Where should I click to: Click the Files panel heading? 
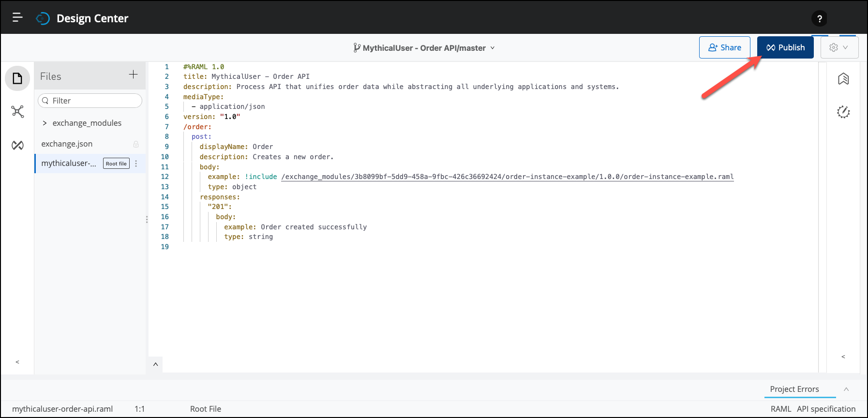click(51, 76)
